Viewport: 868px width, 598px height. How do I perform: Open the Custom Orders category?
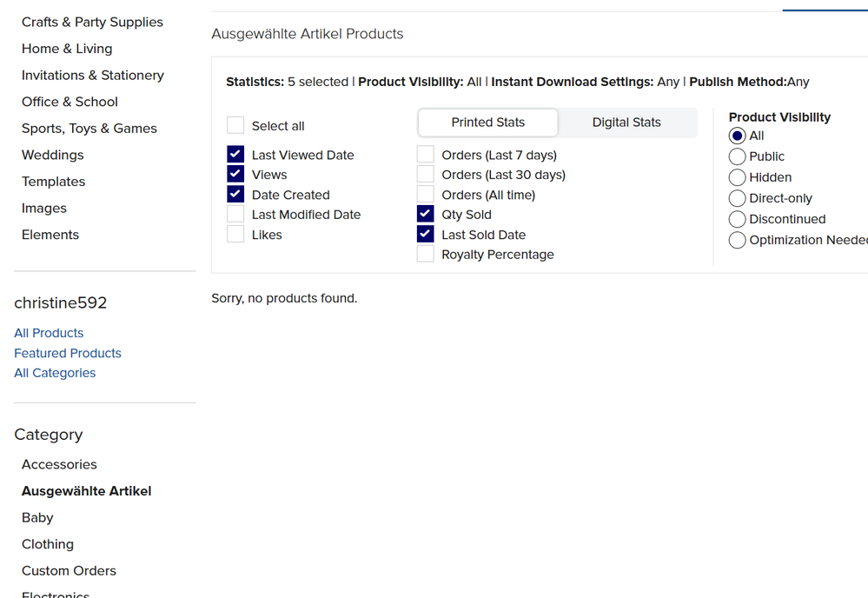click(69, 571)
